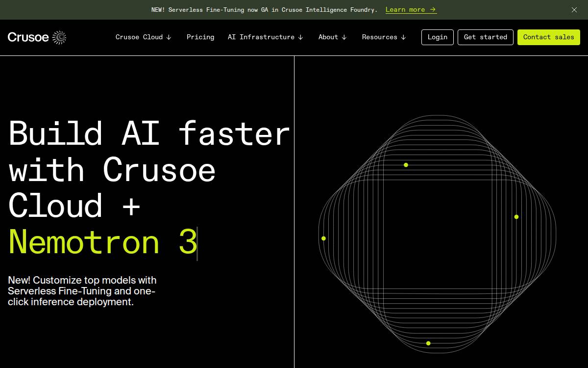Click the Serverless Fine-Tuning description paragraph
This screenshot has height=368, width=588.
pyautogui.click(x=82, y=291)
